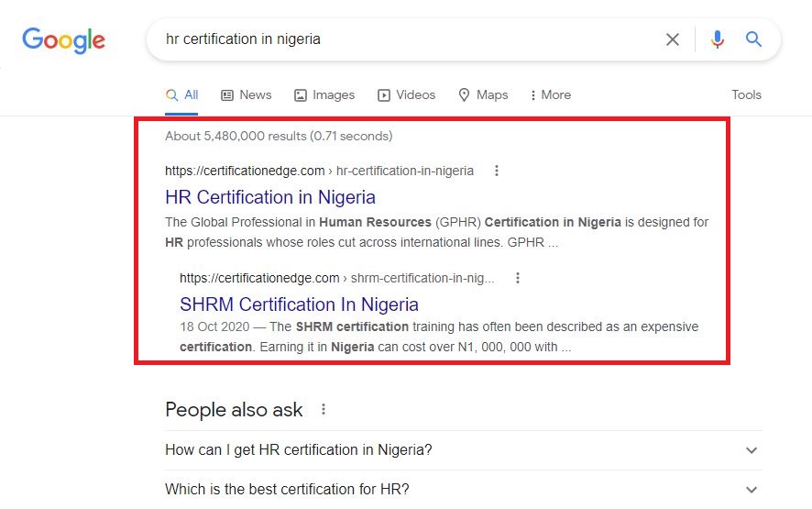The width and height of the screenshot is (812, 509).
Task: Open "SHRM Certification In Nigeria" result link
Action: [300, 304]
